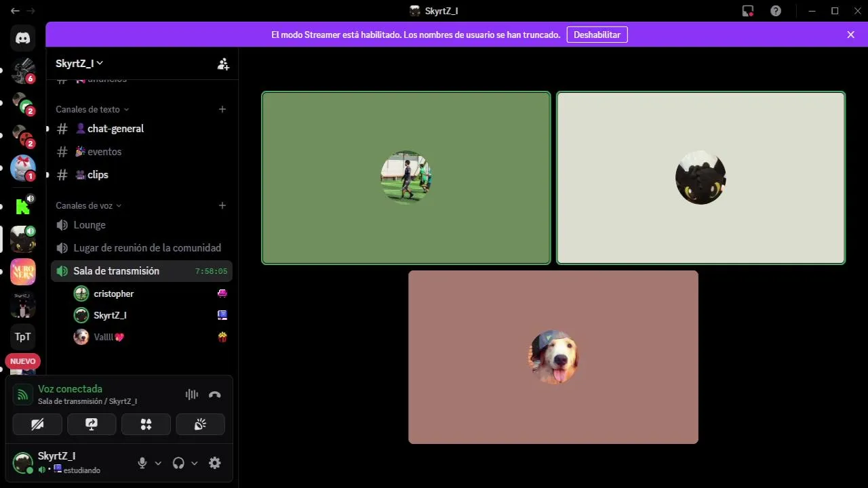Focus the black dragon avatar video tile

coord(701,178)
